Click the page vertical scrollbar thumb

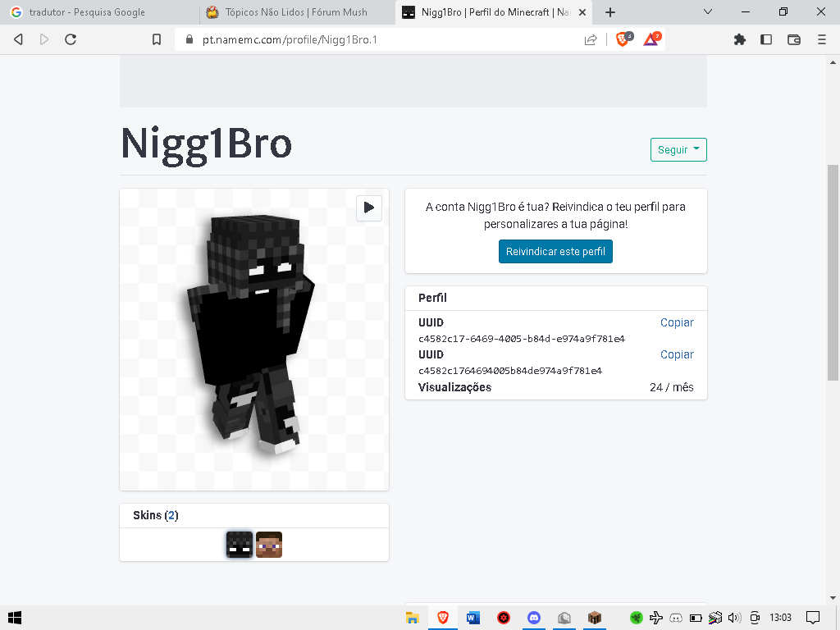point(833,272)
